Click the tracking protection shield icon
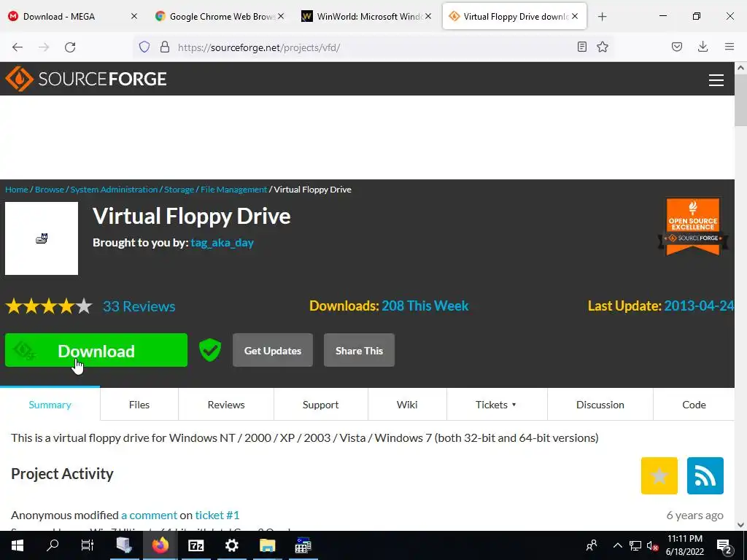 [144, 47]
